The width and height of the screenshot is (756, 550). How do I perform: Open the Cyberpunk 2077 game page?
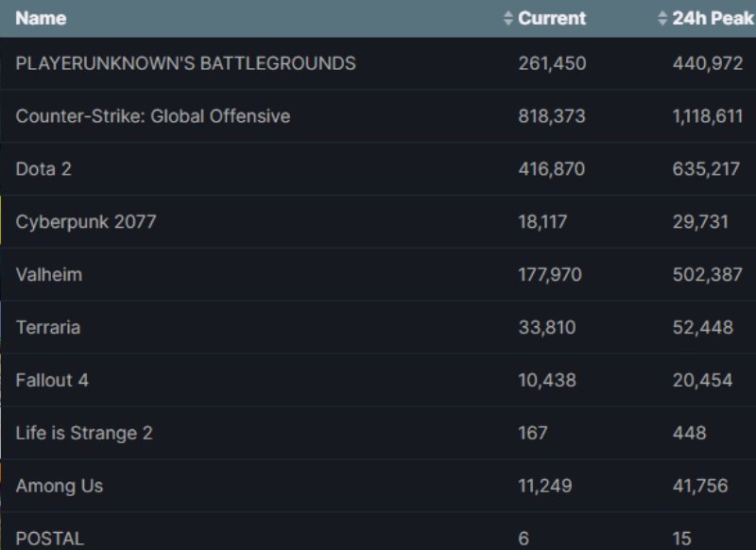click(x=86, y=222)
